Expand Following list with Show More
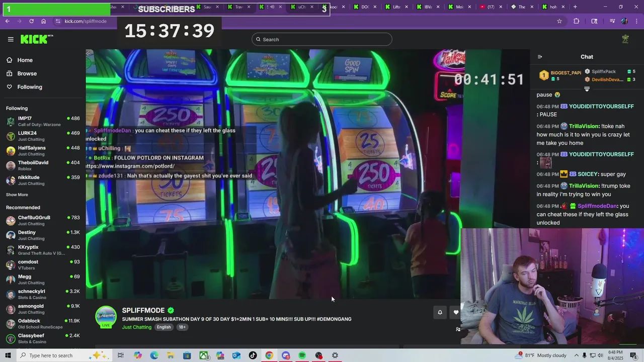 [17, 195]
